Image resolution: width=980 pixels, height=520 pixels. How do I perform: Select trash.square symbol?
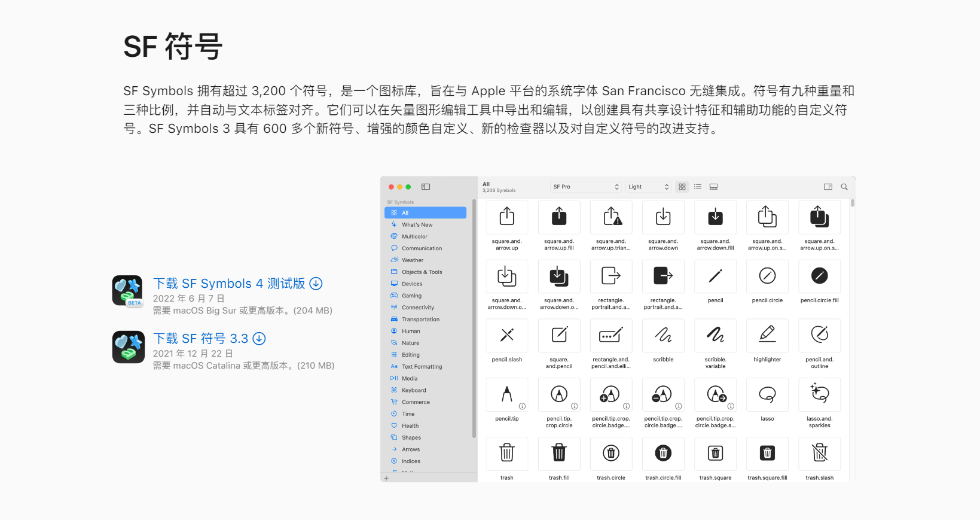715,454
